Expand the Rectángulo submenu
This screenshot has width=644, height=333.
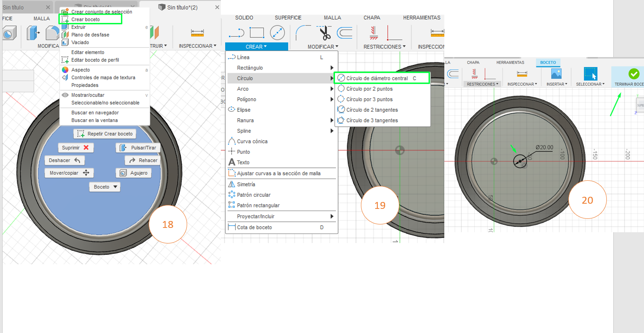pos(281,68)
